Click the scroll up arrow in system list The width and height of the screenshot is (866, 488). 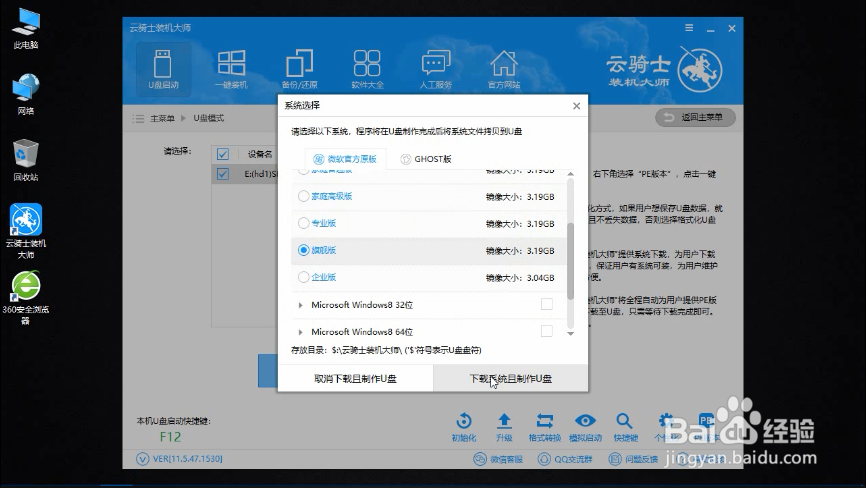tap(571, 174)
